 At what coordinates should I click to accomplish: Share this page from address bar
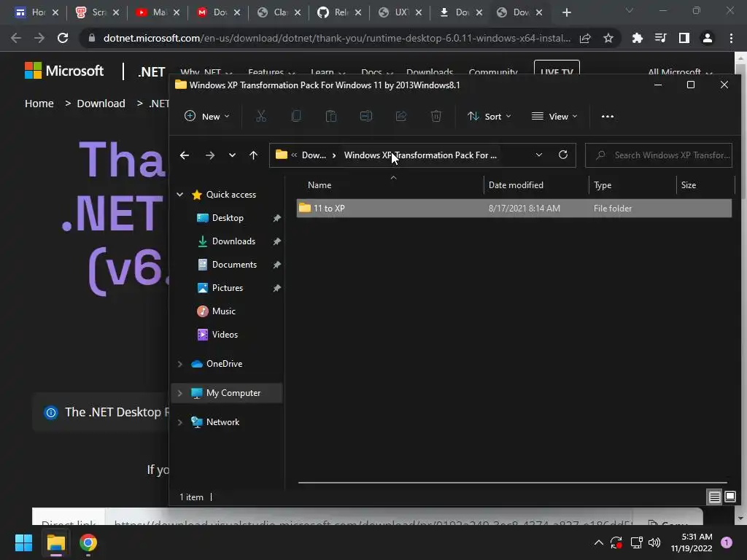[x=585, y=38]
